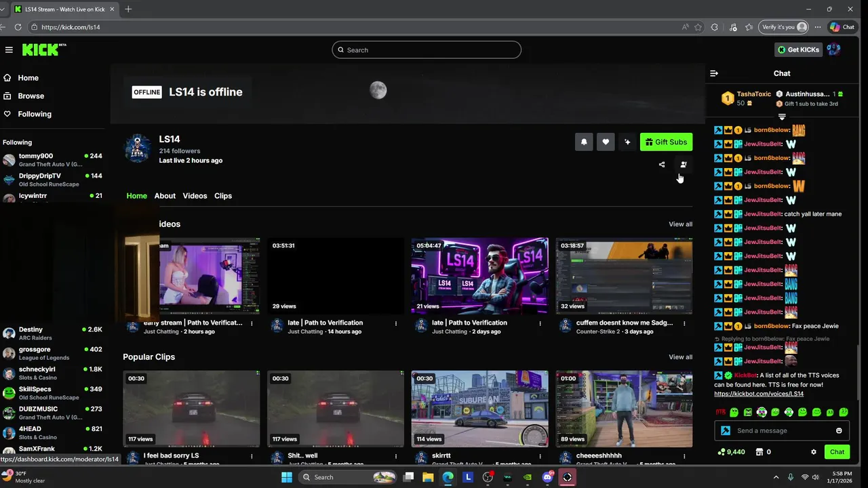Open the user profile avatar menu
Image resolution: width=868 pixels, height=488 pixels.
pyautogui.click(x=833, y=49)
